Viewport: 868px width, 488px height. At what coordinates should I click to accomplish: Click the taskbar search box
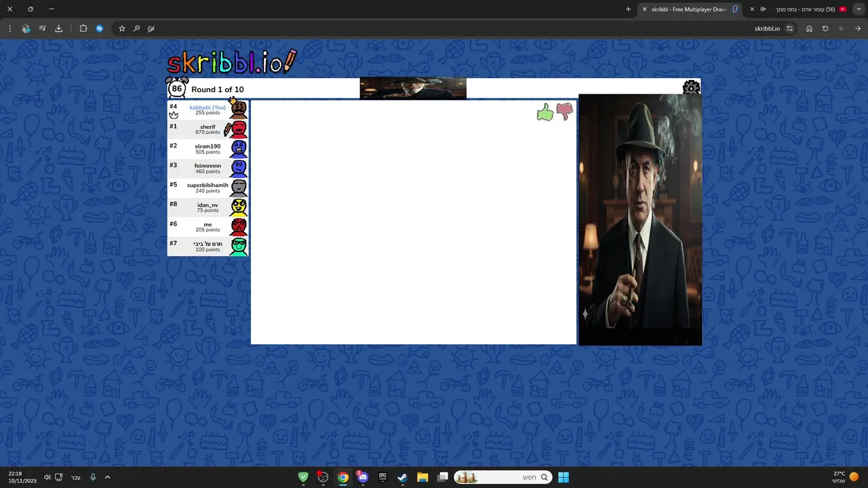click(x=503, y=477)
